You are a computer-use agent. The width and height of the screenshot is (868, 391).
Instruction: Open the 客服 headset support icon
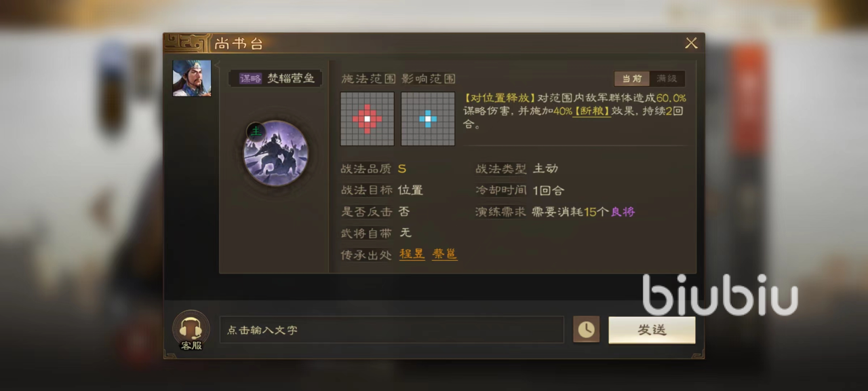pos(191,328)
